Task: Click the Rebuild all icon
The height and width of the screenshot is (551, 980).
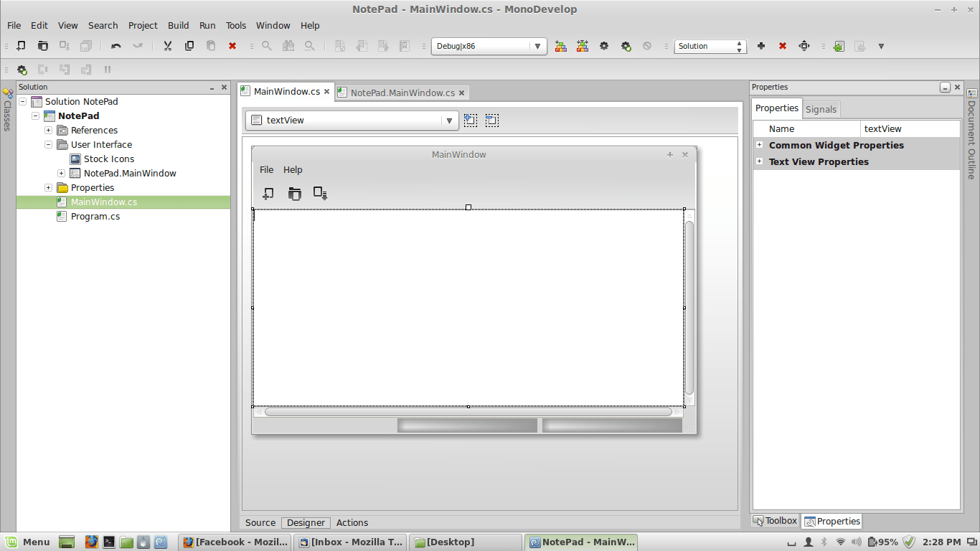Action: point(582,46)
